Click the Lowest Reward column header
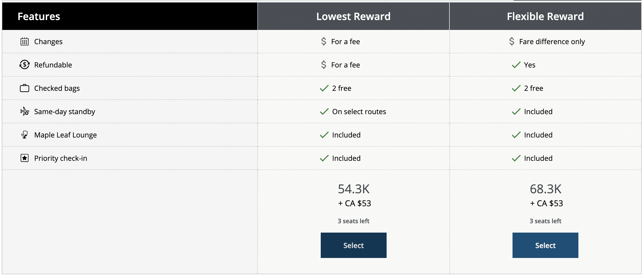 pyautogui.click(x=353, y=16)
